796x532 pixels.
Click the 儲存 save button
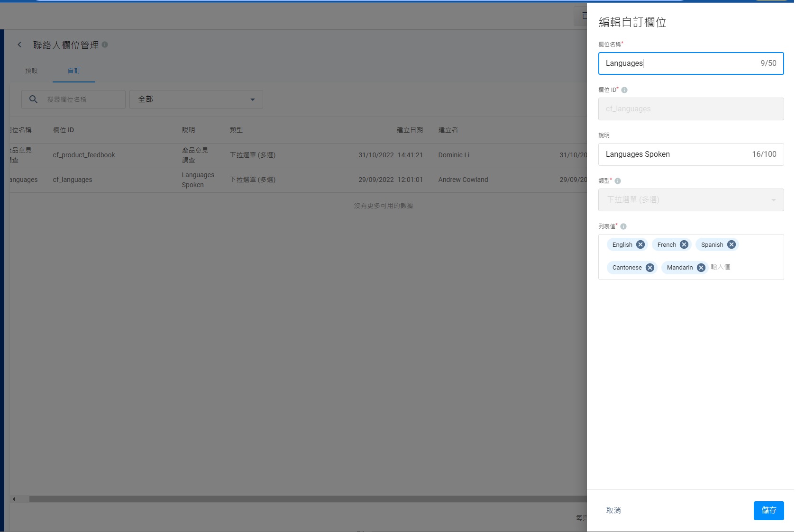(x=769, y=510)
